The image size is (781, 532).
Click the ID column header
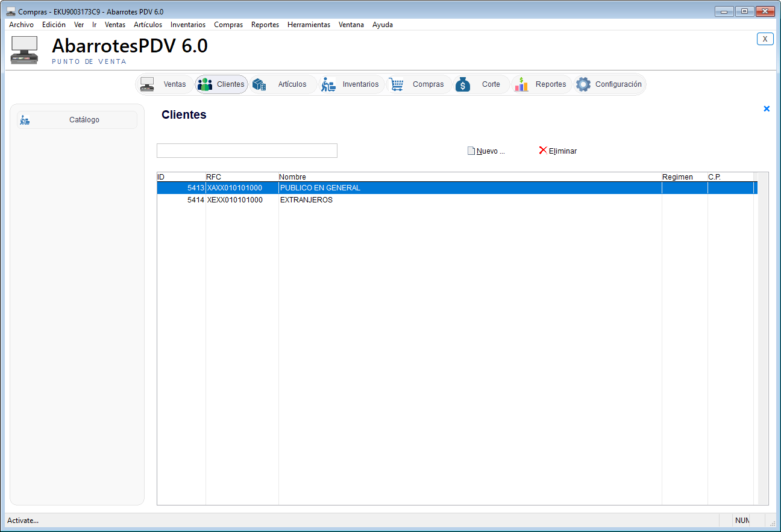(181, 177)
